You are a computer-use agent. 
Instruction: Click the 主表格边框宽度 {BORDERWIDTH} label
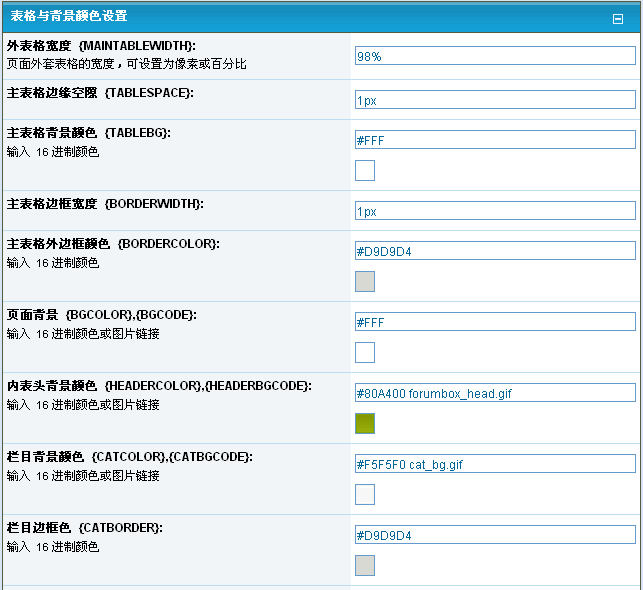pyautogui.click(x=105, y=204)
